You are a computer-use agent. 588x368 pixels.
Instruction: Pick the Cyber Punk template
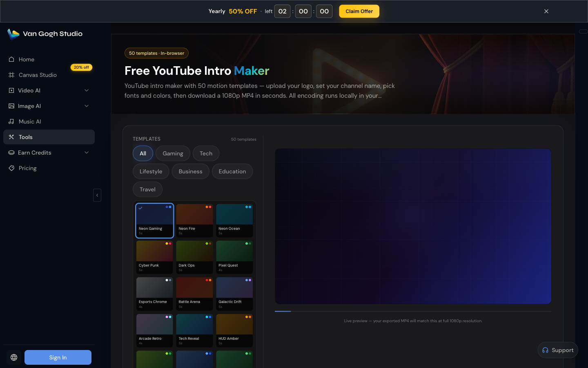pyautogui.click(x=155, y=257)
